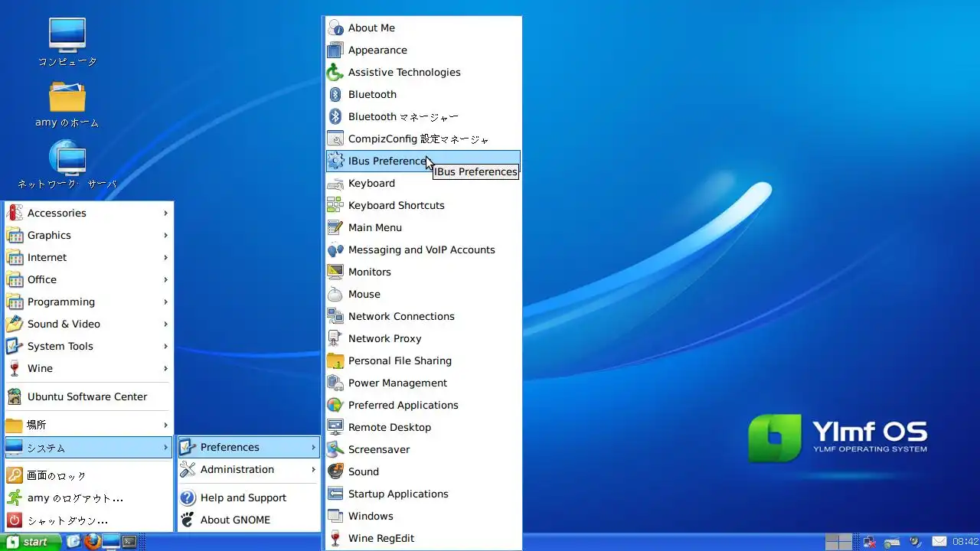Click the Monitors icon
This screenshot has width=980, height=551.
pyautogui.click(x=335, y=272)
